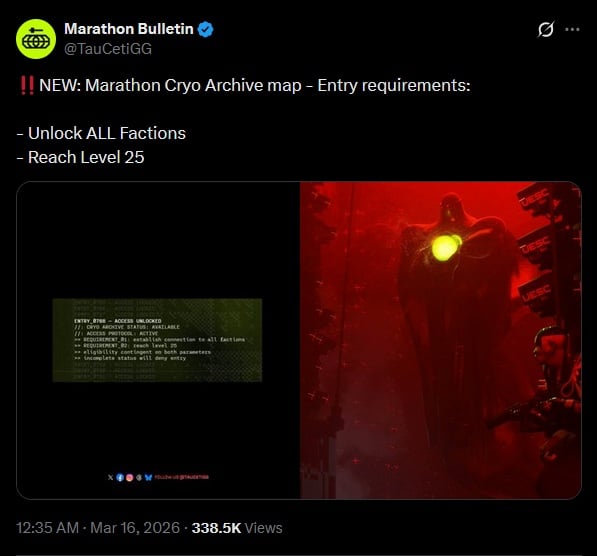Click the Facebook icon in image footer
This screenshot has width=597, height=556.
tap(120, 477)
